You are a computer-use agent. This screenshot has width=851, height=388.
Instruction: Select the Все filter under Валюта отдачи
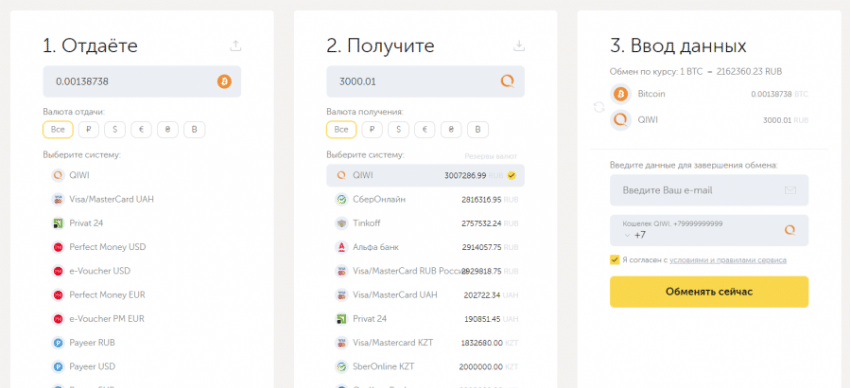(x=58, y=130)
